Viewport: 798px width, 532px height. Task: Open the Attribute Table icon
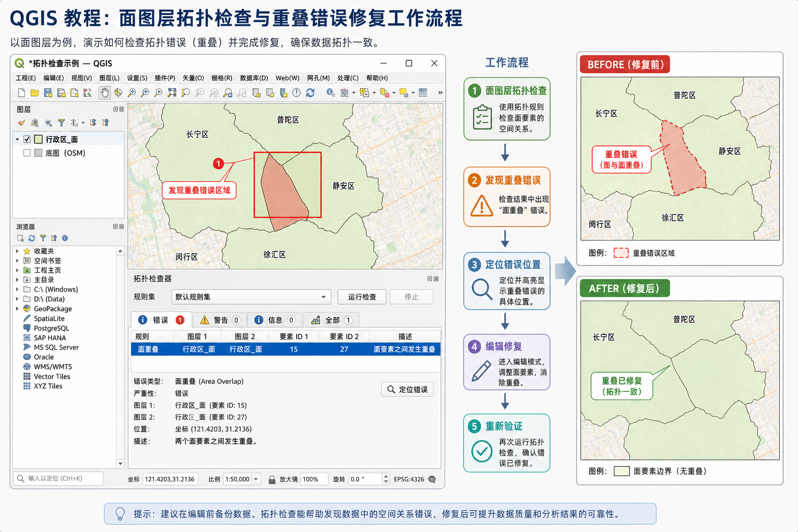click(423, 92)
